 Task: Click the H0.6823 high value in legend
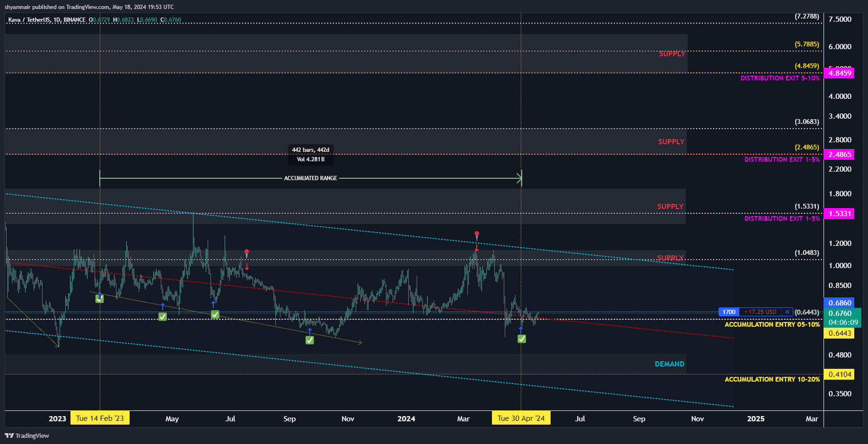[123, 20]
